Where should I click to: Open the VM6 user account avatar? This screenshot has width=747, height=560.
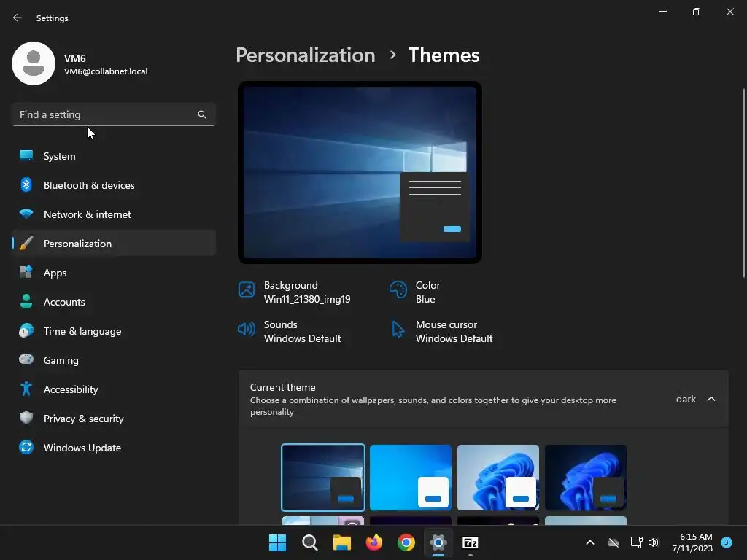click(34, 63)
